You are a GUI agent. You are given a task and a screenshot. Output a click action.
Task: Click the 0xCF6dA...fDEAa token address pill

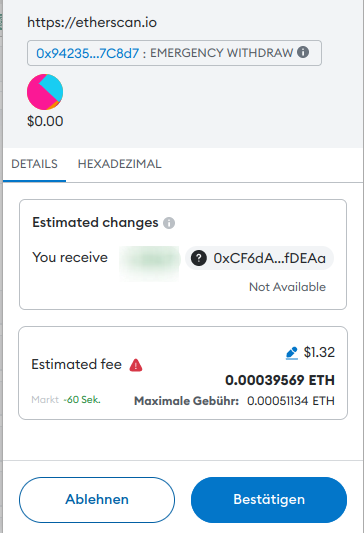259,258
